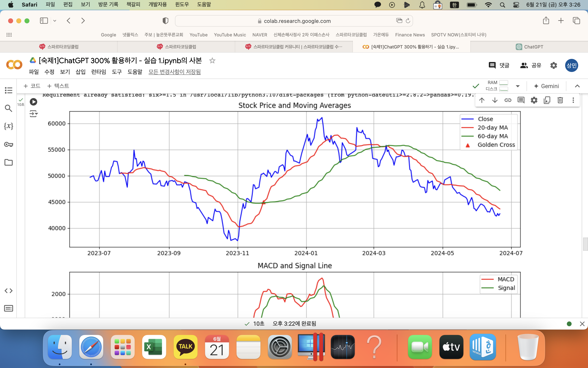Open the Google Drive file location icon
Screen dimensions: 588x368
coord(33,60)
